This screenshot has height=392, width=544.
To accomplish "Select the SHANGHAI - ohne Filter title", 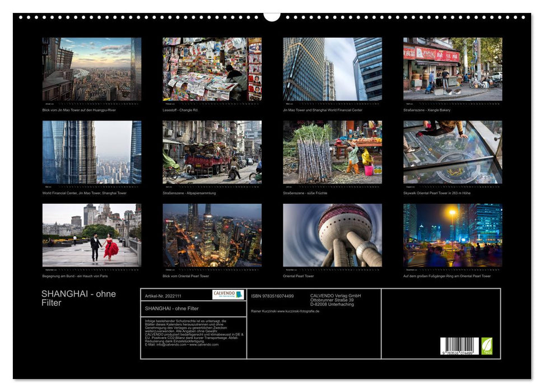I will [78, 298].
